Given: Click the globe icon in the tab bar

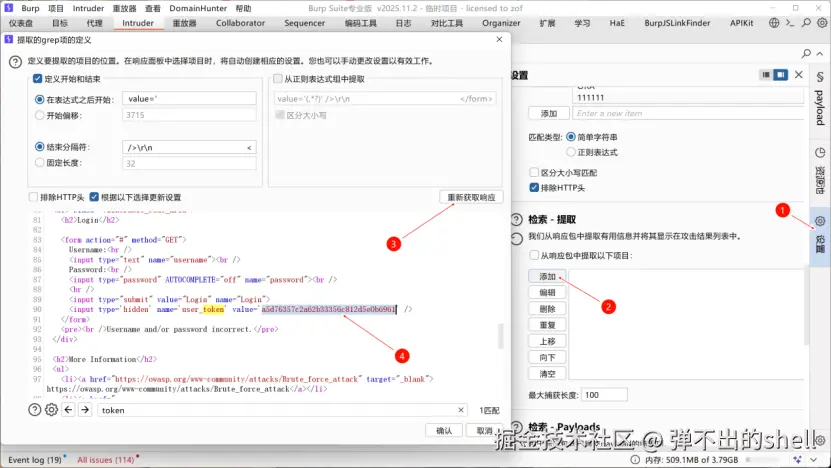Looking at the screenshot, I should tap(774, 23).
